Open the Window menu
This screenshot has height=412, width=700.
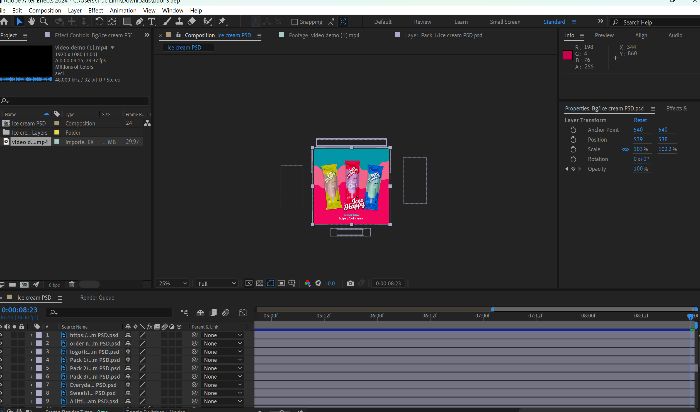[x=172, y=10]
